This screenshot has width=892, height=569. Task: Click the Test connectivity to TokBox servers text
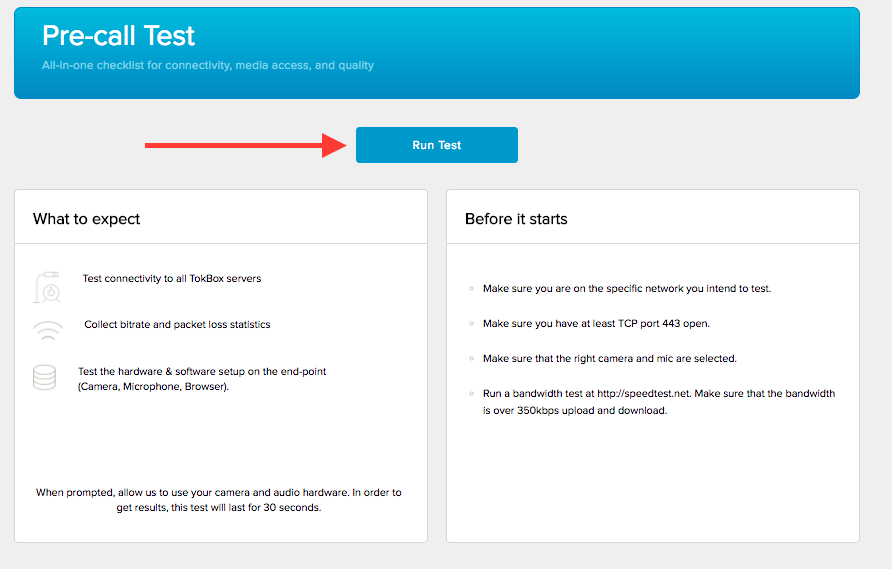pos(172,278)
